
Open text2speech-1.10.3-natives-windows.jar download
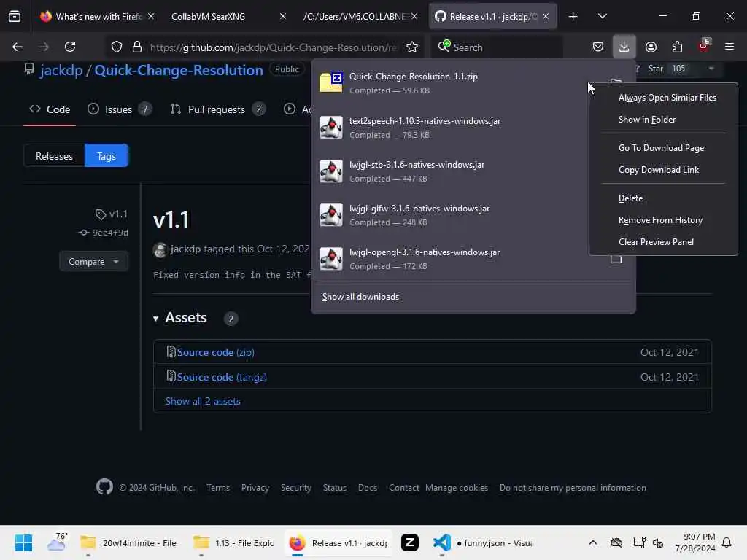click(x=452, y=128)
